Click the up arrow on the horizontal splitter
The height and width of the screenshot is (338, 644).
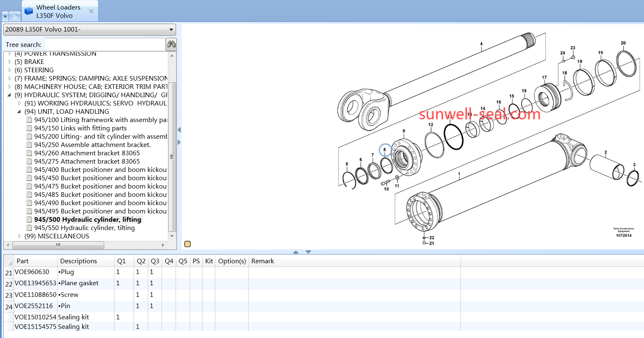[x=296, y=252]
